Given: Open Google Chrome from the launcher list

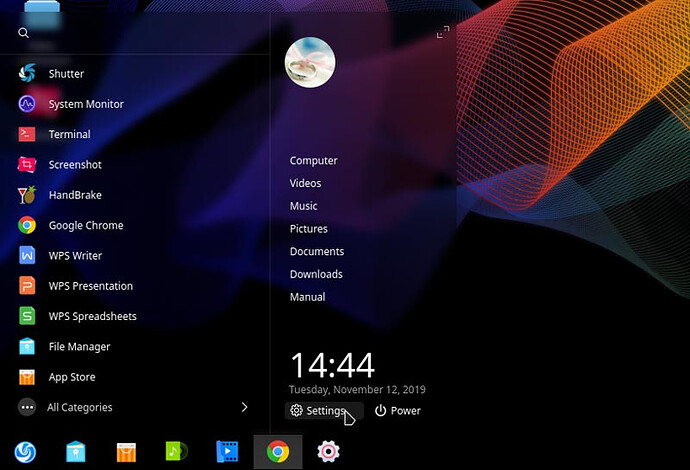Looking at the screenshot, I should (x=85, y=226).
